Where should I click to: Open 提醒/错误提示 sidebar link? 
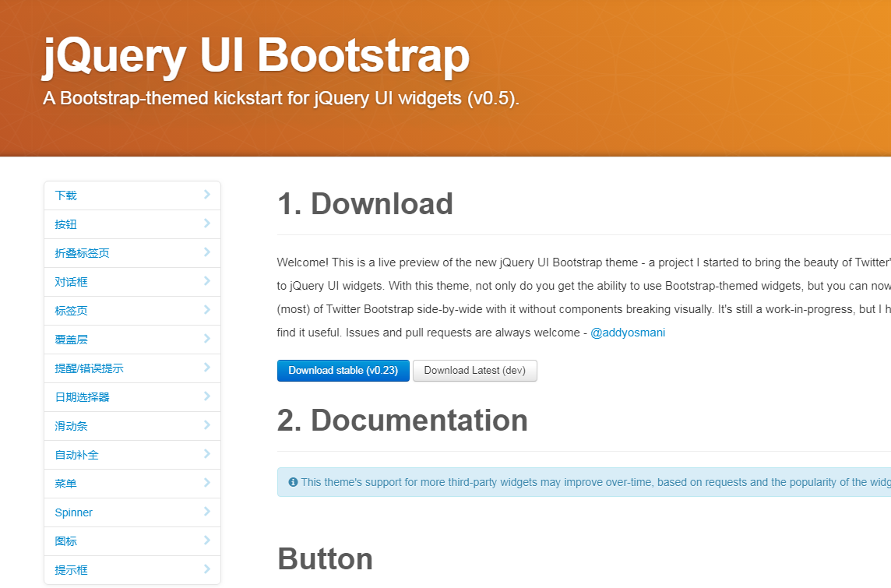click(132, 368)
